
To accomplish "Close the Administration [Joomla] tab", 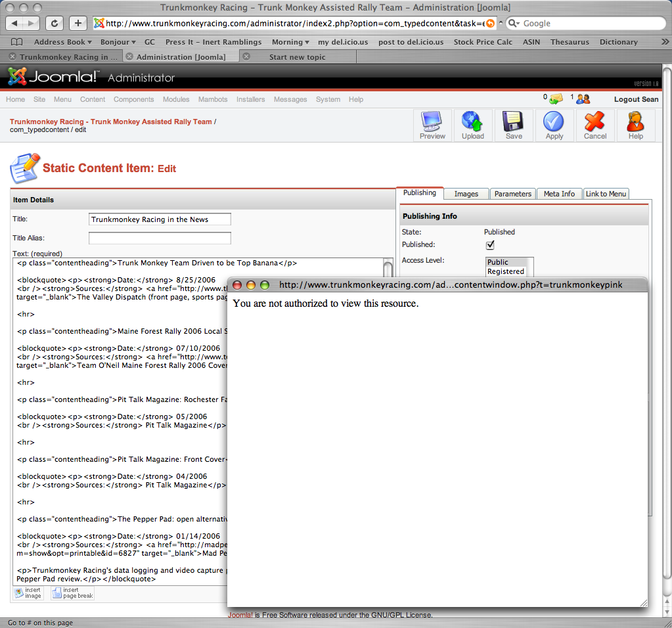I will pos(129,56).
